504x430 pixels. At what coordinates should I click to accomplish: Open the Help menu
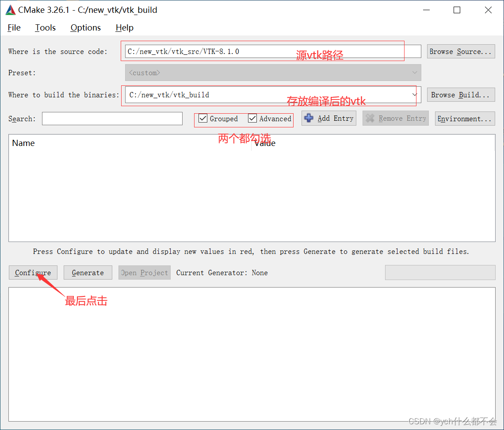[124, 27]
